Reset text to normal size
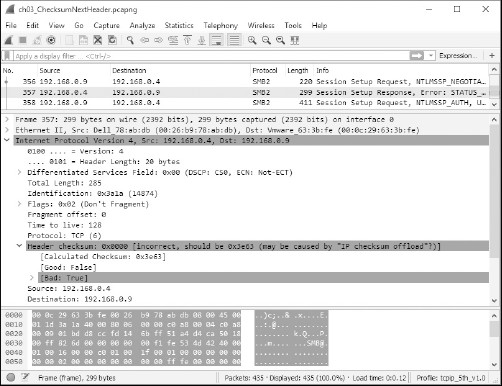Screen dimensions: 502x386 [280, 40]
